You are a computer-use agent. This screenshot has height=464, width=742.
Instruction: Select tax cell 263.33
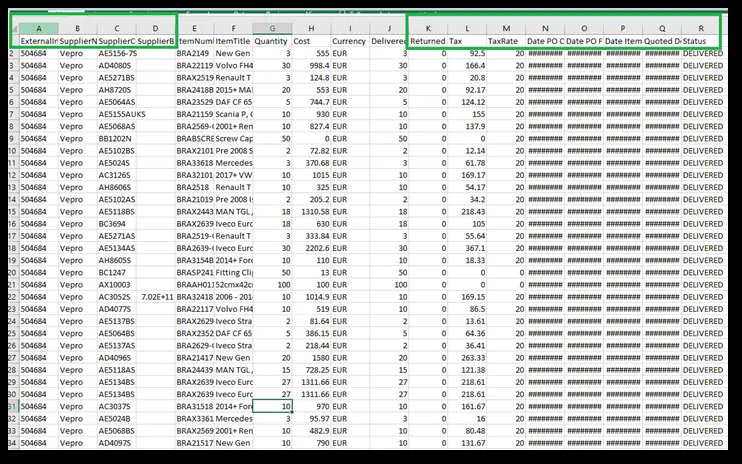pos(467,358)
